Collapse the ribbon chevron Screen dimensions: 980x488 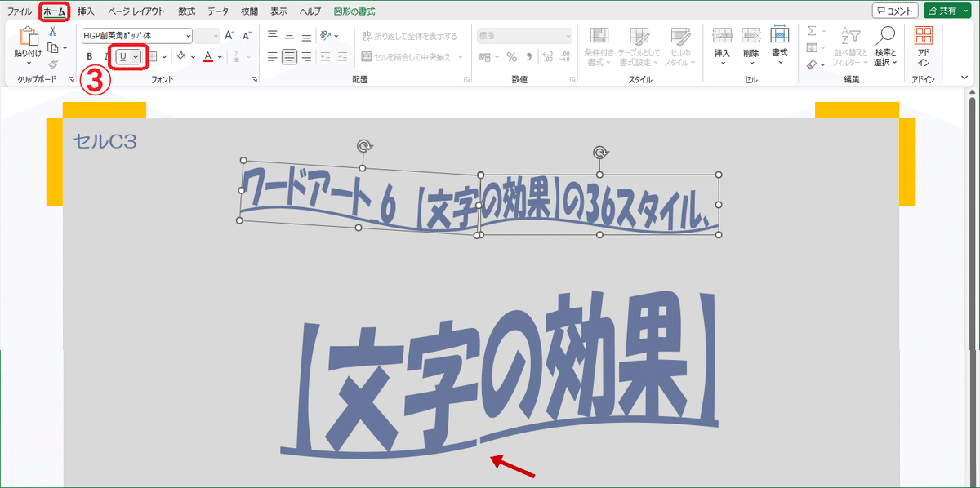point(964,78)
